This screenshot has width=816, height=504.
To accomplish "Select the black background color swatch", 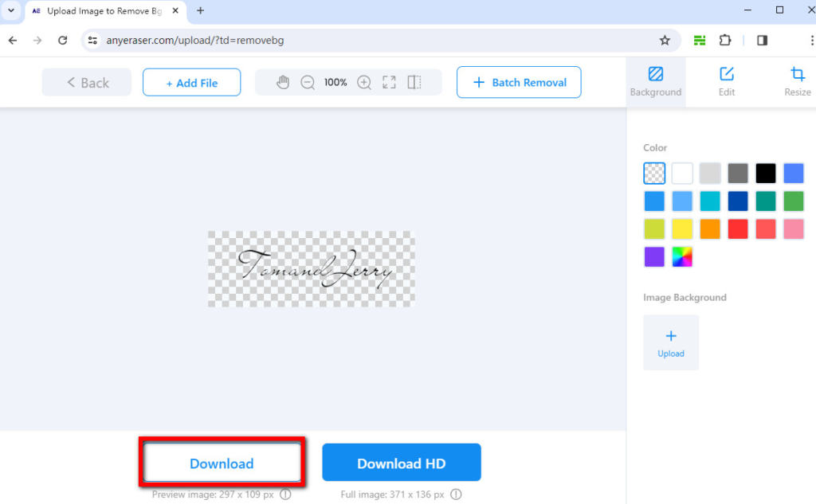I will (765, 173).
